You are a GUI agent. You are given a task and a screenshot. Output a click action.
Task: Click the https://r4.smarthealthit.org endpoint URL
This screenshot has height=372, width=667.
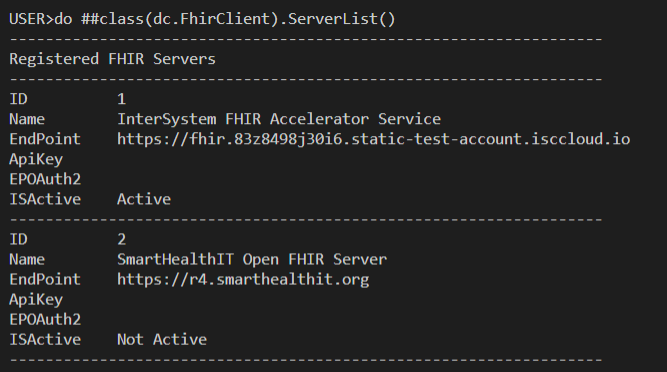coord(243,280)
